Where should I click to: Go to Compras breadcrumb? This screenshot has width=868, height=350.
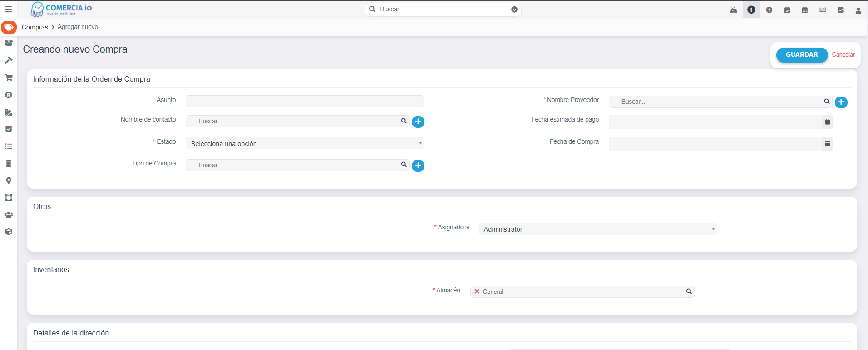pos(35,27)
